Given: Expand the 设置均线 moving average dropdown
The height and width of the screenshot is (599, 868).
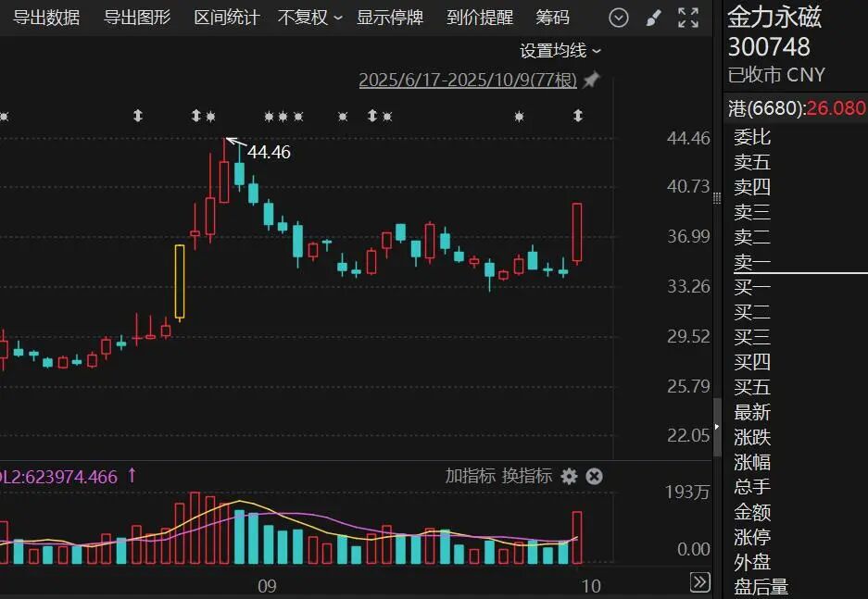Looking at the screenshot, I should point(560,51).
